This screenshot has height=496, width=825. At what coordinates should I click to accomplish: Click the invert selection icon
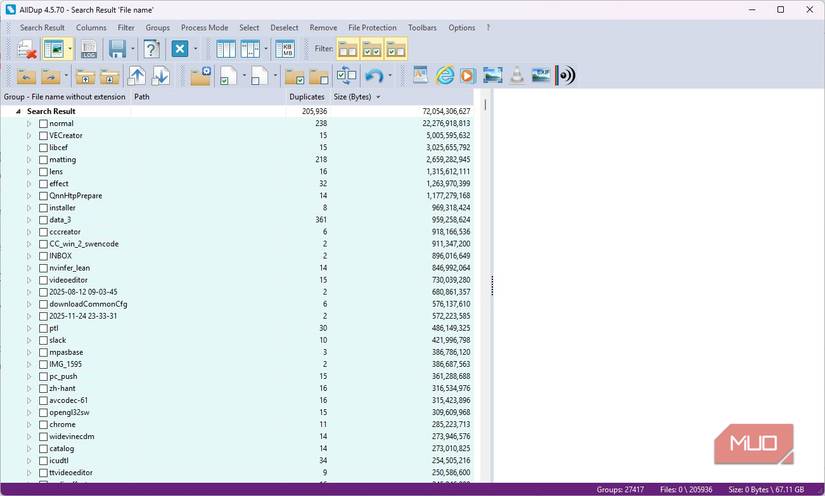(347, 76)
